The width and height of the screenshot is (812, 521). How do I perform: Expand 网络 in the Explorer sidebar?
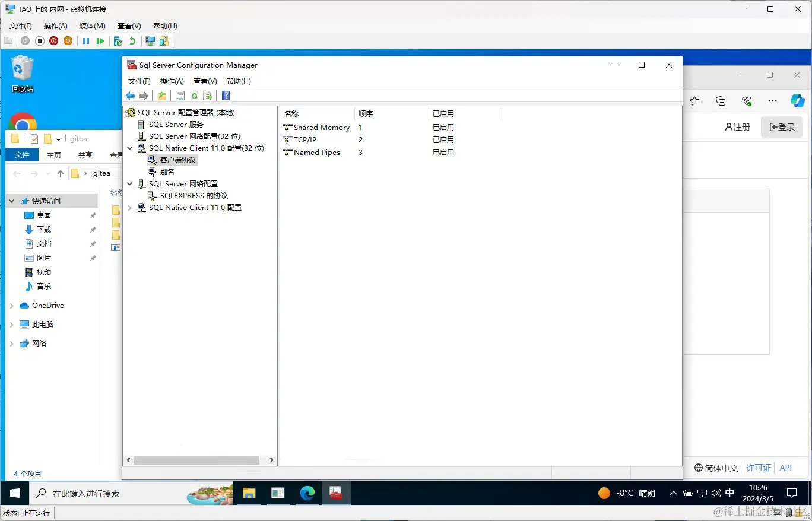[x=12, y=344]
